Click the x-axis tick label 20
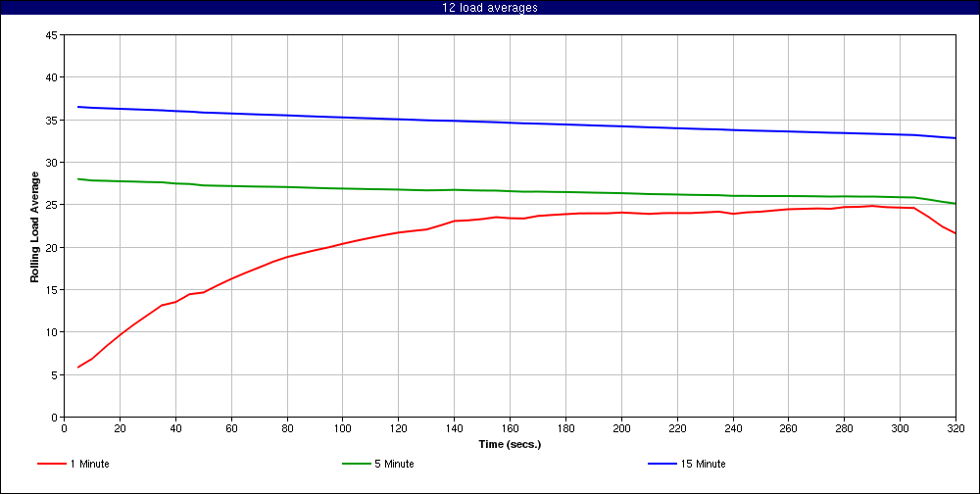980x494 pixels. point(120,428)
